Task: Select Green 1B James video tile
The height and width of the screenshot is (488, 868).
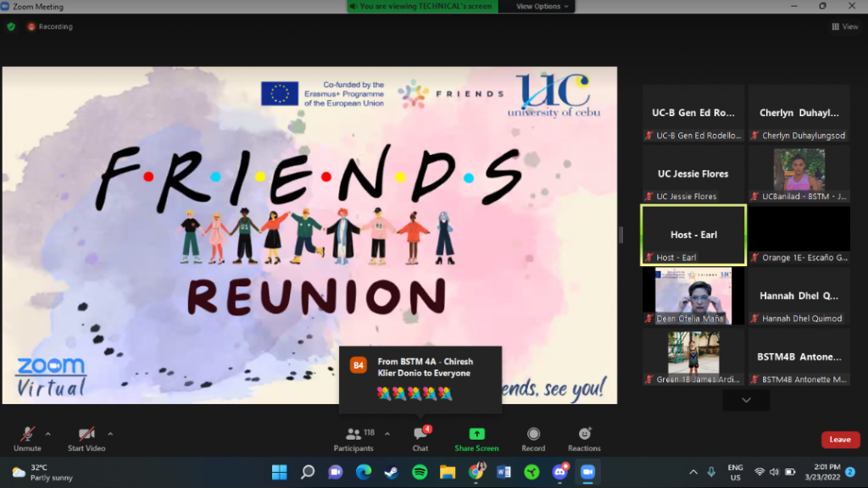Action: coord(693,358)
